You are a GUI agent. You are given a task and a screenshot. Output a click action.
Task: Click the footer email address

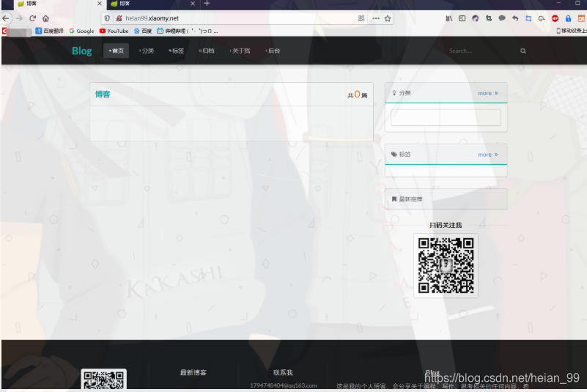[284, 385]
